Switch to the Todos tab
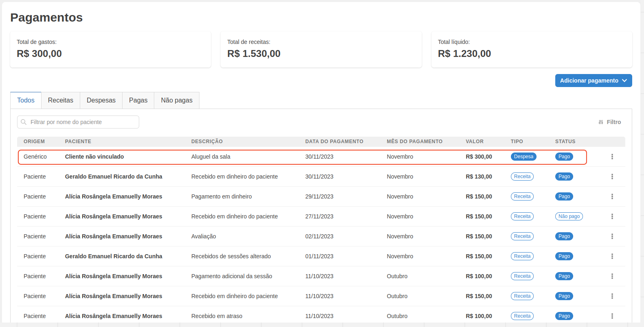The width and height of the screenshot is (644, 327). (26, 100)
